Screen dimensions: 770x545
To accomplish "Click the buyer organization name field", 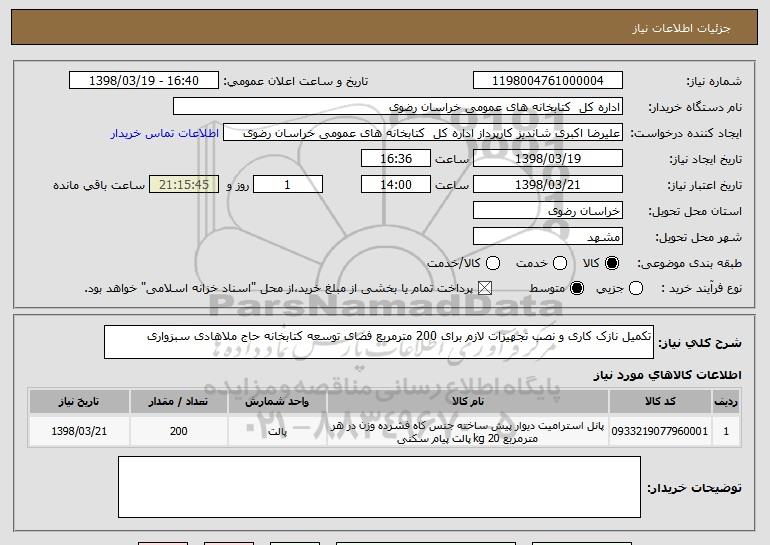I will pyautogui.click(x=397, y=107).
